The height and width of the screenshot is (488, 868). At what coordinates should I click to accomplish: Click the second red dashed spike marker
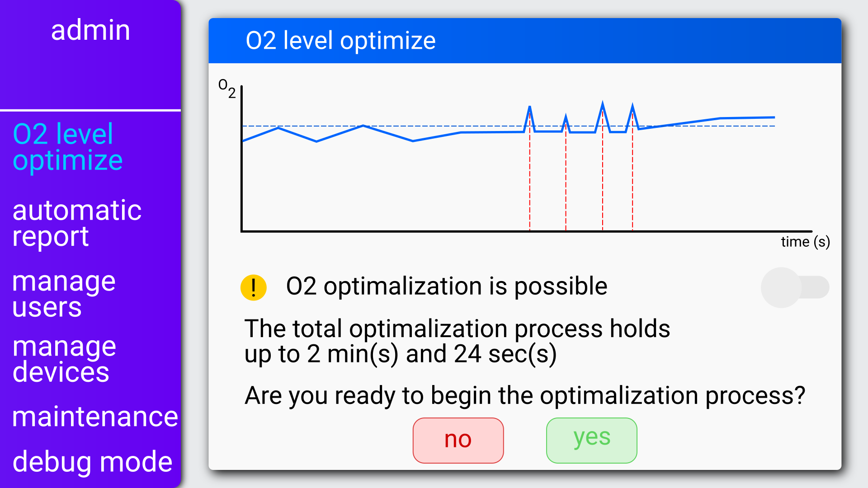click(566, 181)
